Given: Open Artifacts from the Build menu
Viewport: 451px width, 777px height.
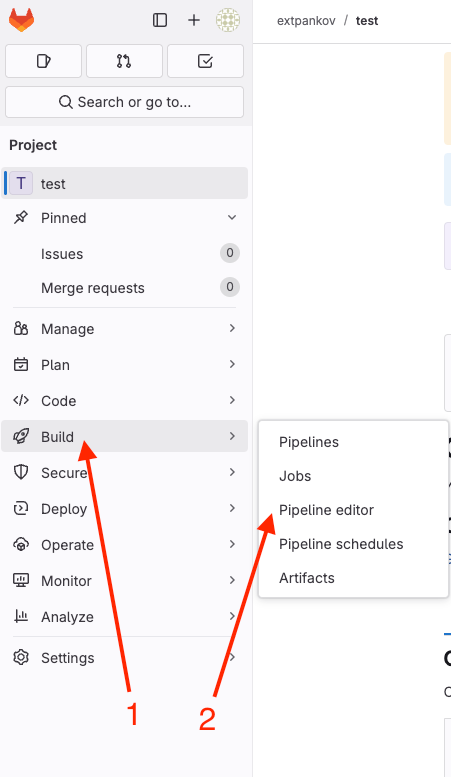Looking at the screenshot, I should [307, 578].
